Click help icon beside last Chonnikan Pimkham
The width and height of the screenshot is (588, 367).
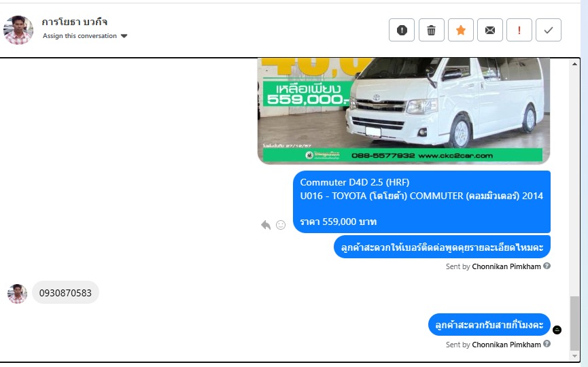[x=547, y=344]
